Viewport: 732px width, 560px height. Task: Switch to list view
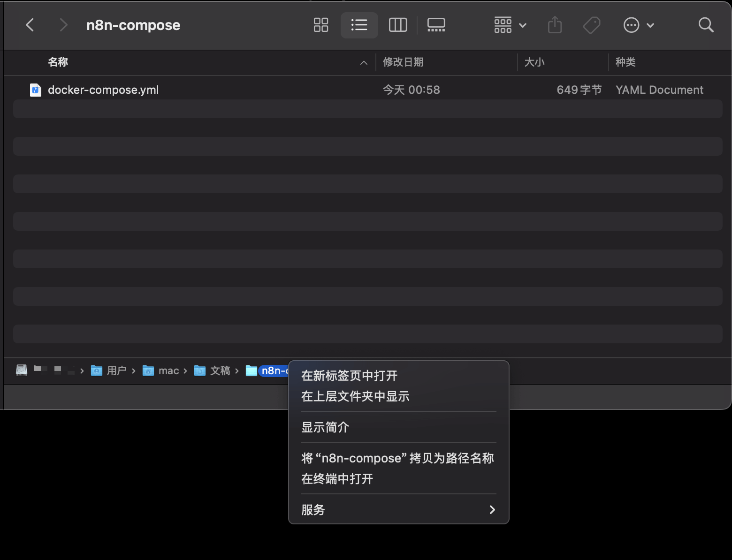point(359,25)
